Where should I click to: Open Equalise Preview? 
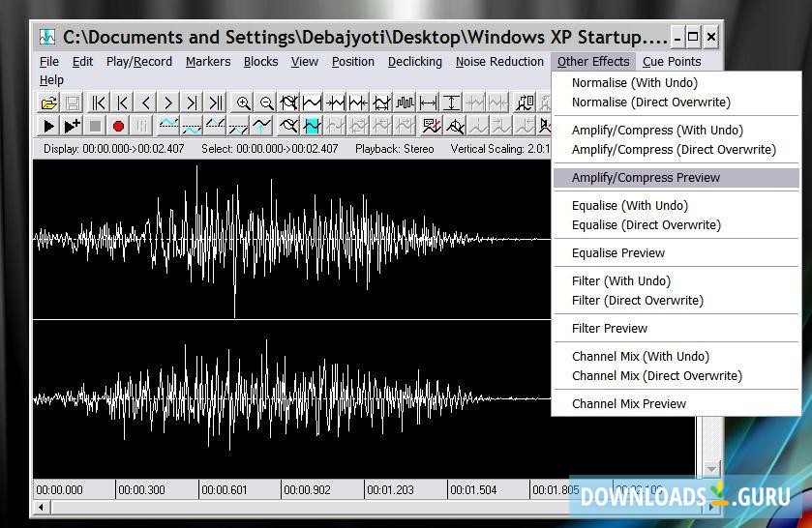click(676, 253)
